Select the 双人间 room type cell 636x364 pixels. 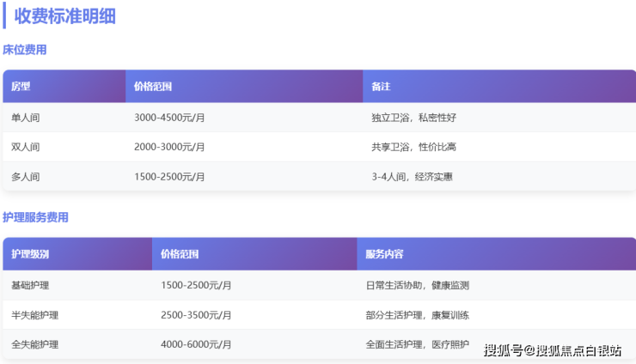tap(25, 147)
